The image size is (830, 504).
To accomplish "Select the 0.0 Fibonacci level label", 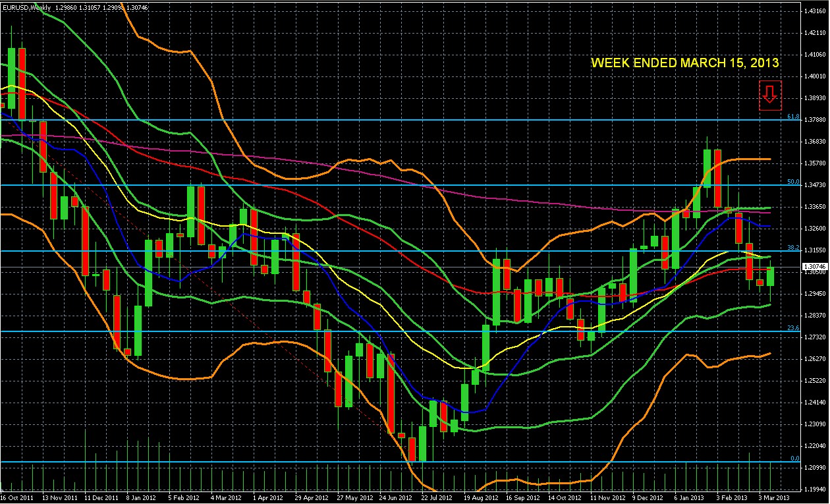I will (x=794, y=459).
